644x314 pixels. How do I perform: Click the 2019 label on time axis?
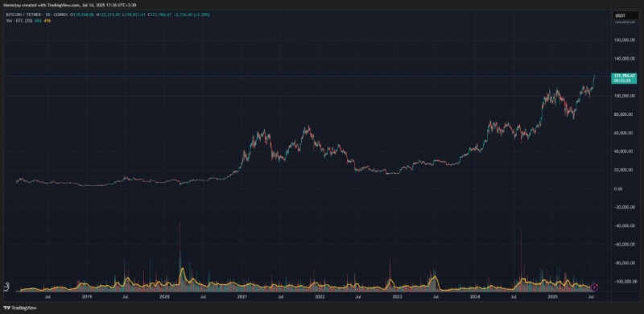86,296
